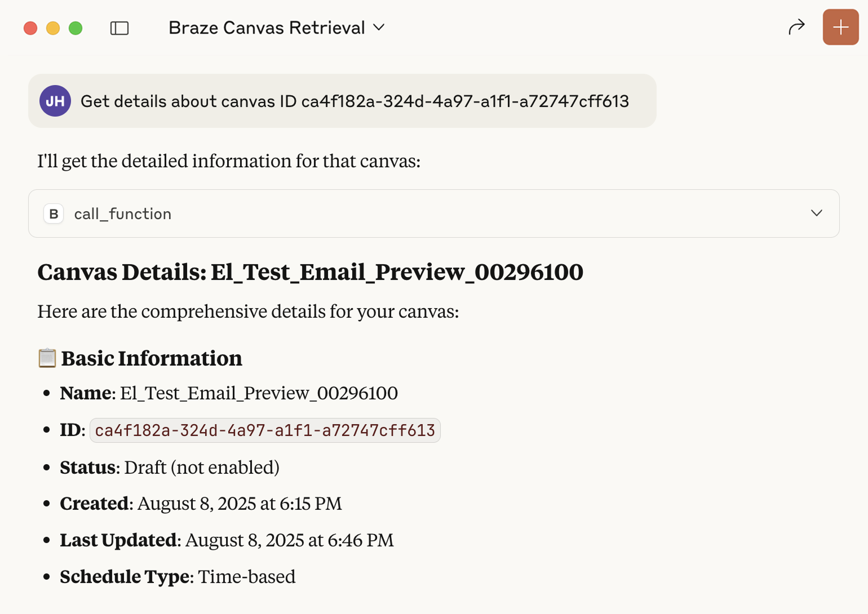Collapse the call_function block via its chevron
This screenshot has height=614, width=868.
[817, 213]
